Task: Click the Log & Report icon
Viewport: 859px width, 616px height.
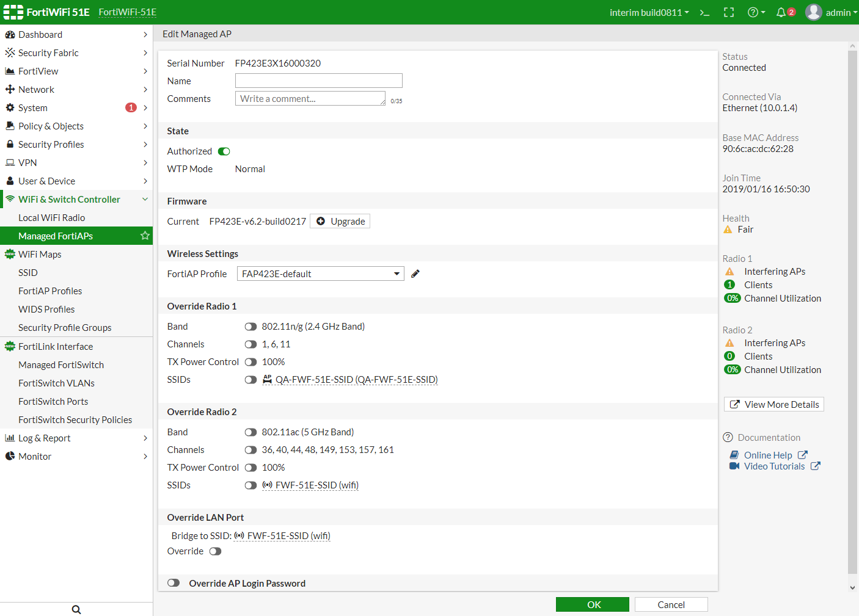Action: pyautogui.click(x=10, y=438)
